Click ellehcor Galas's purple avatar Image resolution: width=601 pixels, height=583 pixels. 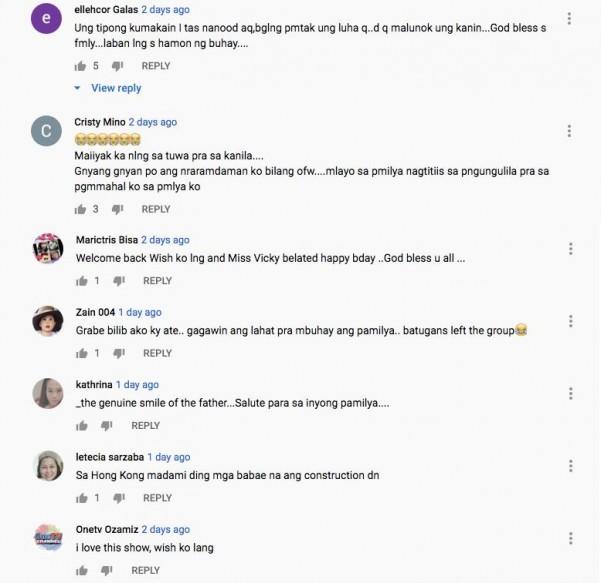coord(48,19)
